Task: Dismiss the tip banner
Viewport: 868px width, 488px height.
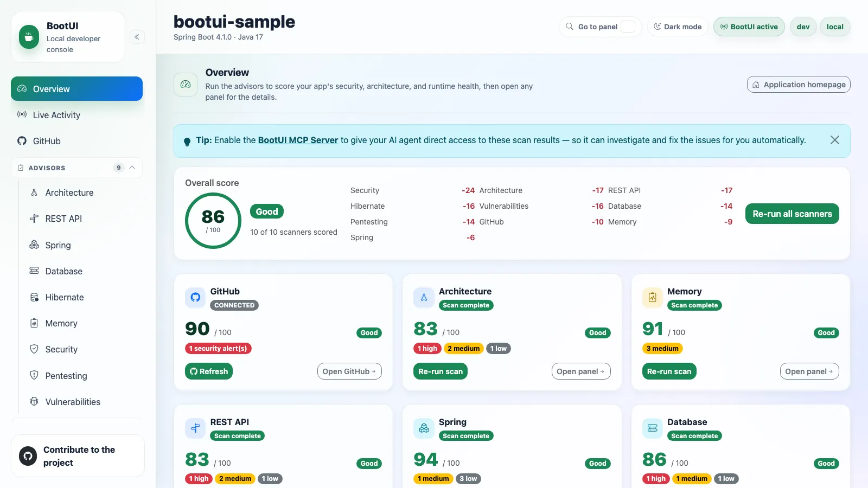Action: click(x=835, y=140)
